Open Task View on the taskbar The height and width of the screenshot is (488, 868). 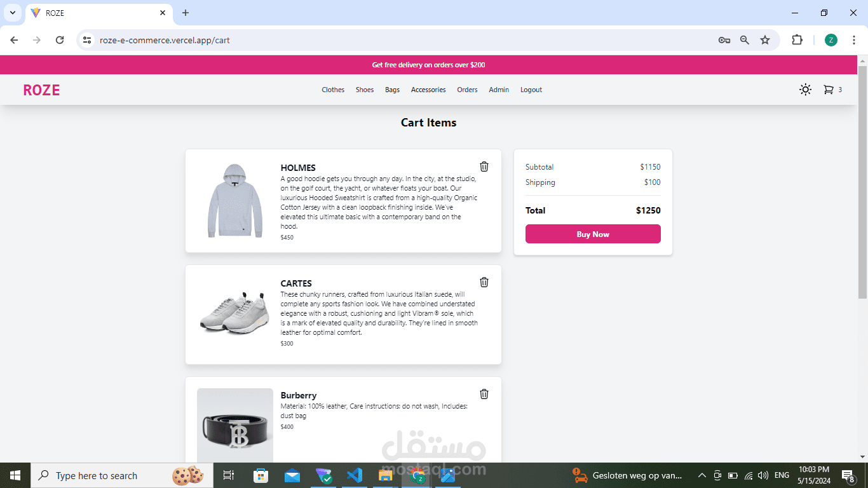click(x=229, y=475)
